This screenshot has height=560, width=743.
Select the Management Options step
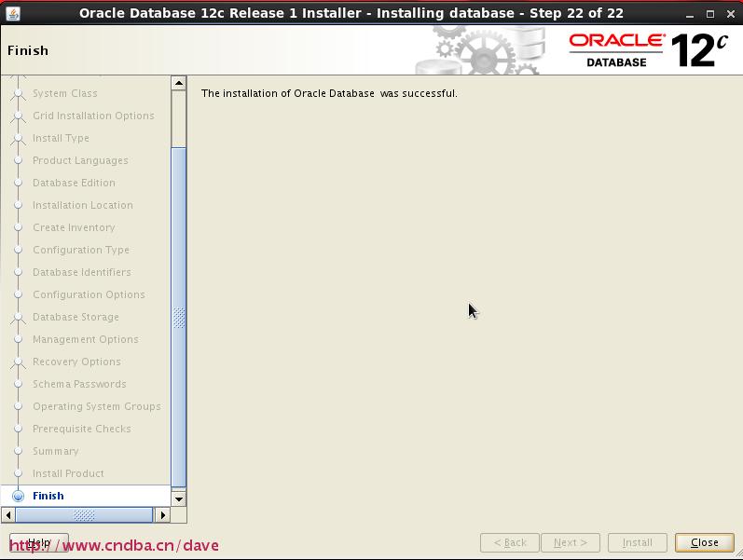[x=85, y=339]
